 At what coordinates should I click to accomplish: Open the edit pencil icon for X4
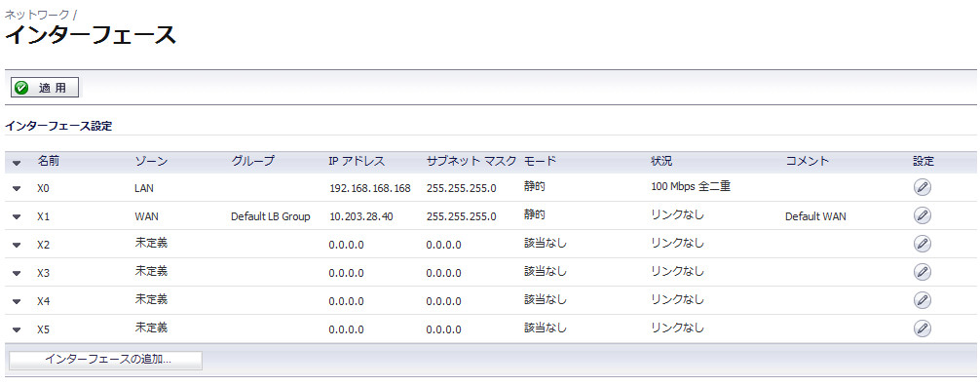point(922,299)
